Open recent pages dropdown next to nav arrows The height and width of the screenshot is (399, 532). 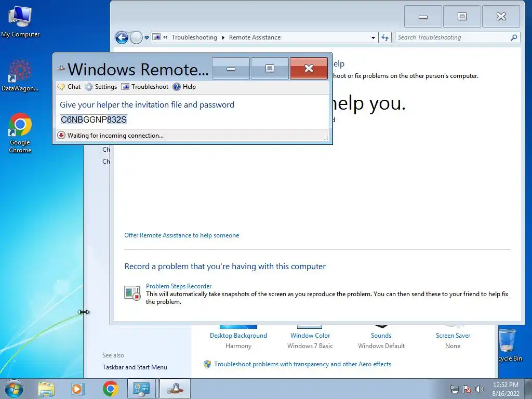tap(147, 37)
